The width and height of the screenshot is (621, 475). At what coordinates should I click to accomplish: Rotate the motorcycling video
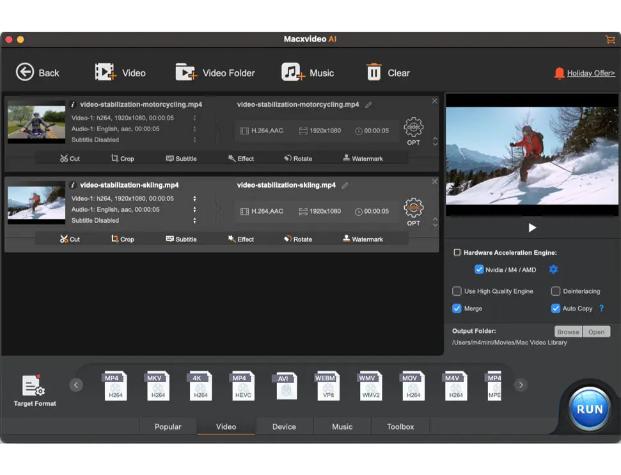pos(298,158)
